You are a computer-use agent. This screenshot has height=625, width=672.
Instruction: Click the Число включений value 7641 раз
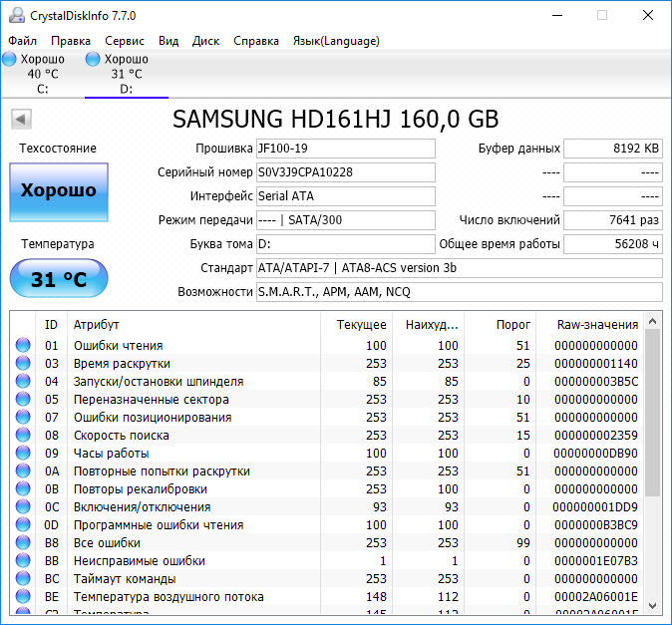pos(613,220)
